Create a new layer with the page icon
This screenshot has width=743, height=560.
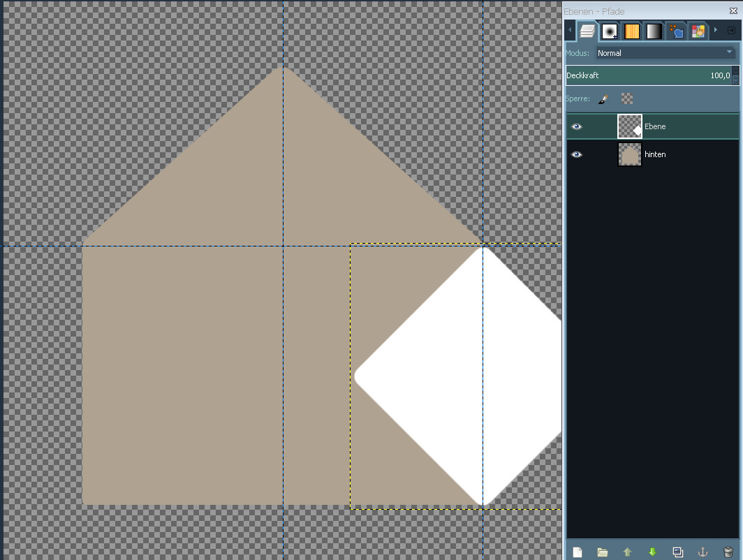click(578, 552)
